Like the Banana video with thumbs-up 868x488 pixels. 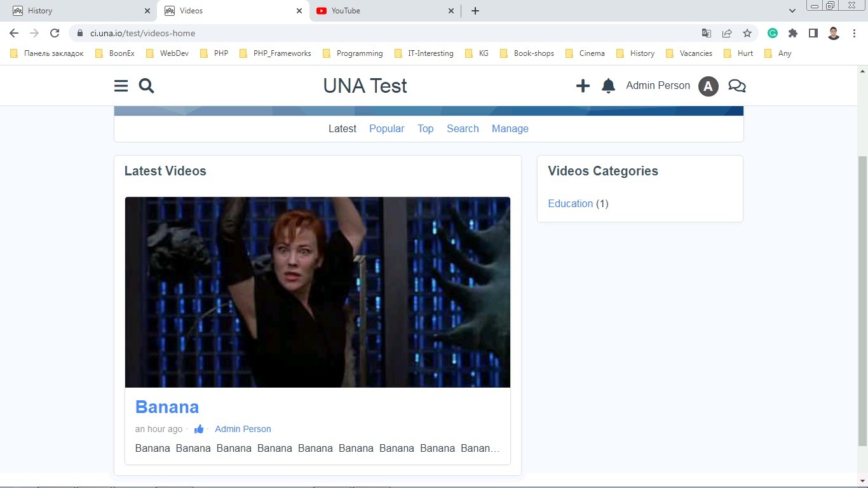199,430
